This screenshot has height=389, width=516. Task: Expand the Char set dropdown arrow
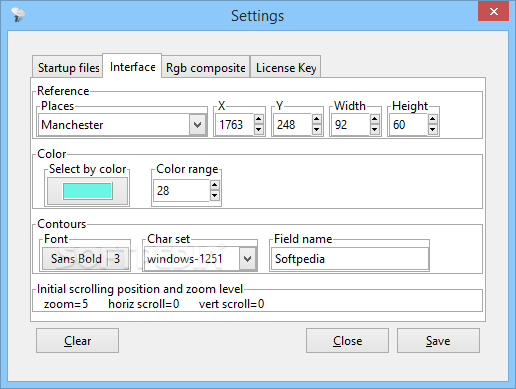click(247, 259)
